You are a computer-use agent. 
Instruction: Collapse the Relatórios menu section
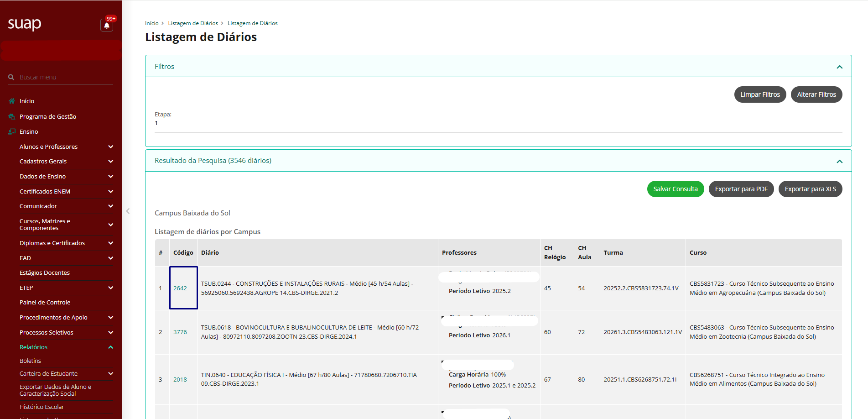[110, 347]
